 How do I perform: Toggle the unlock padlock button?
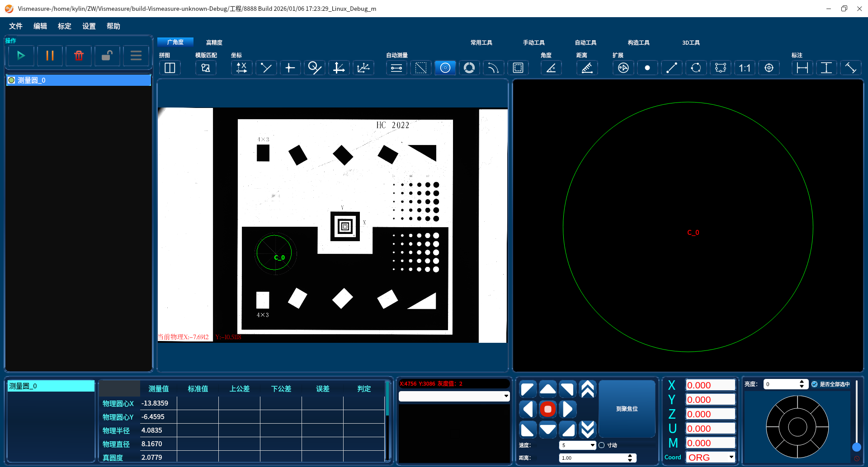(x=107, y=56)
